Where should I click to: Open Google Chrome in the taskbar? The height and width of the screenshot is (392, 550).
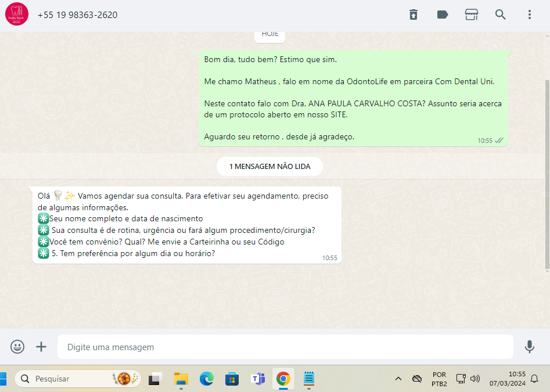pos(283,379)
